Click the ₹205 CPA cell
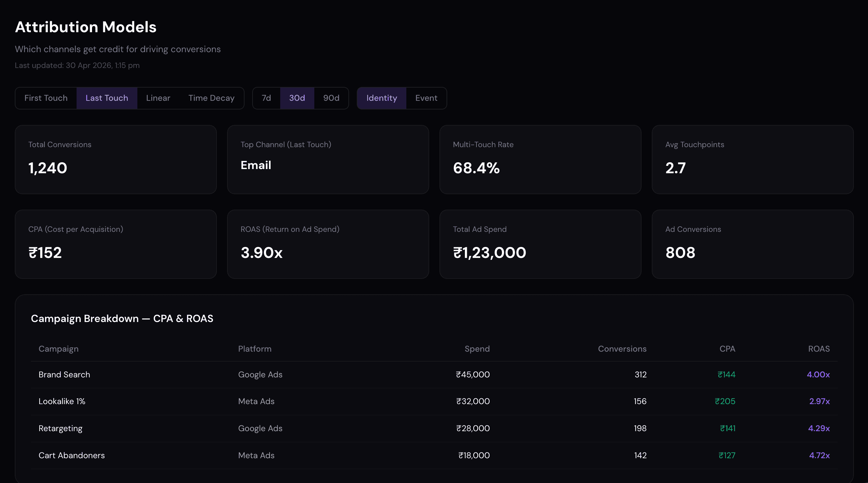Viewport: 868px width, 483px height. pos(725,402)
